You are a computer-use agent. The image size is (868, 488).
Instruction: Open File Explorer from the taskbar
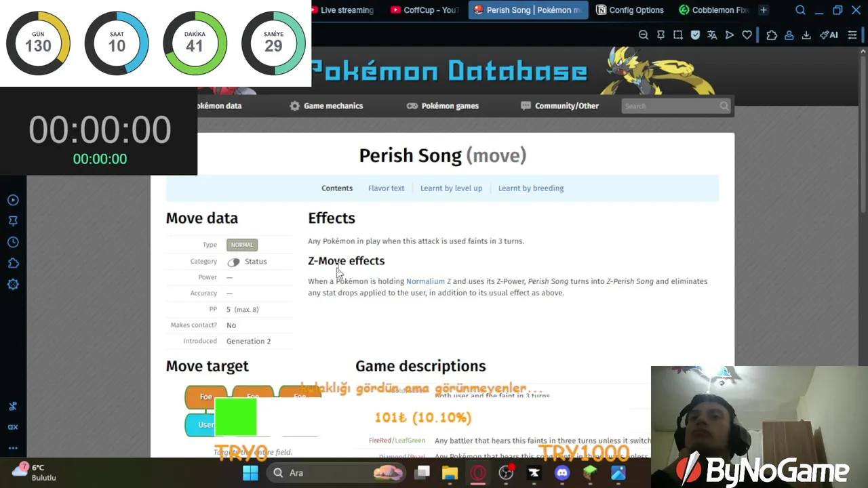(x=450, y=473)
